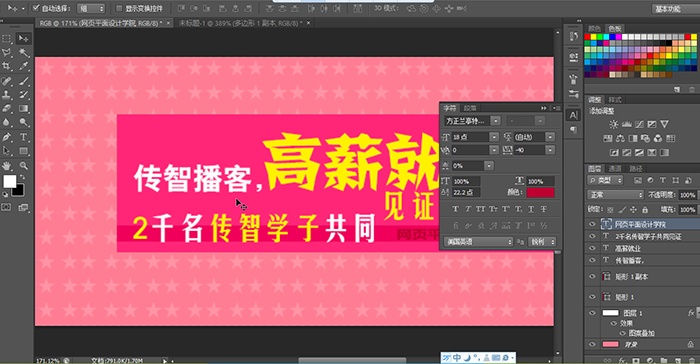Hide the 高薪就业 text layer
Screen dimensions: 700x364
(x=592, y=248)
